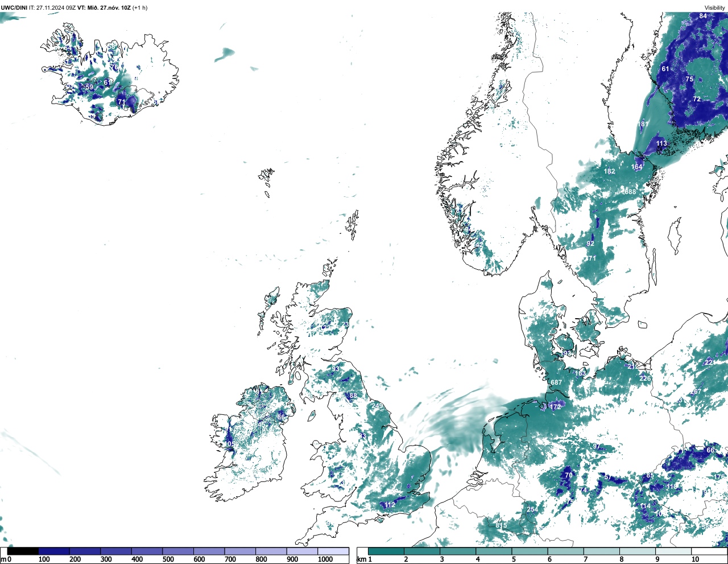This screenshot has width=728, height=564.
Task: Click the UWC/DINI model title text
Action: tap(14, 7)
